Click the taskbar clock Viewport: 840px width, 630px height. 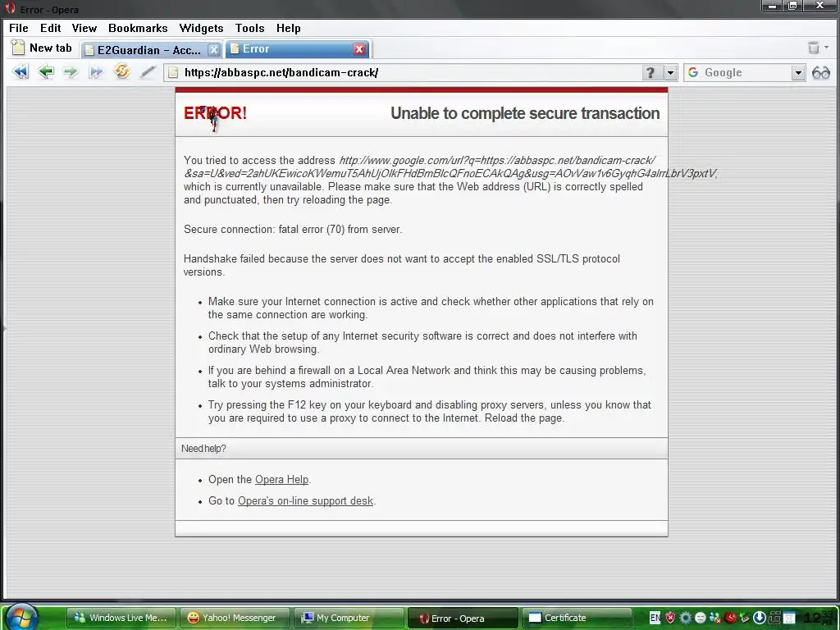coord(819,619)
